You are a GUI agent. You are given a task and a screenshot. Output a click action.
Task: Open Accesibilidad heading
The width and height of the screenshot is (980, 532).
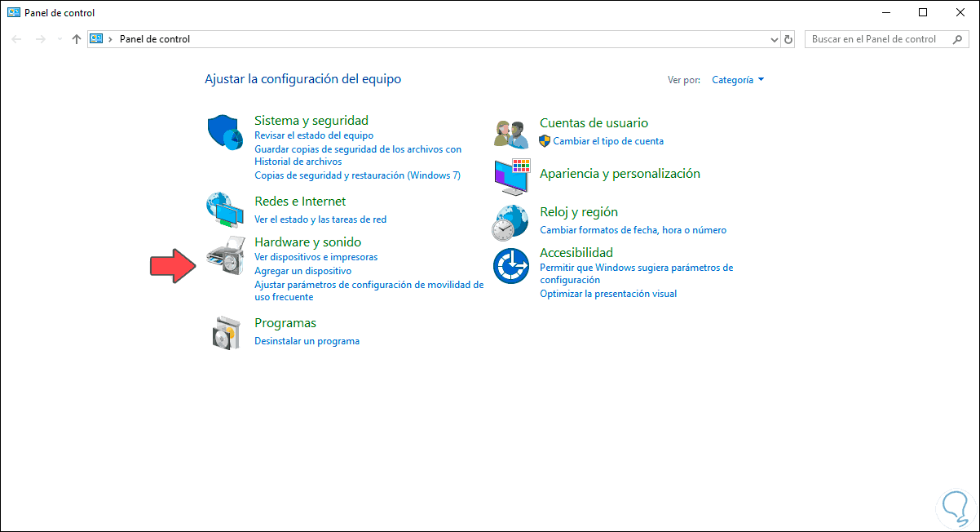576,253
